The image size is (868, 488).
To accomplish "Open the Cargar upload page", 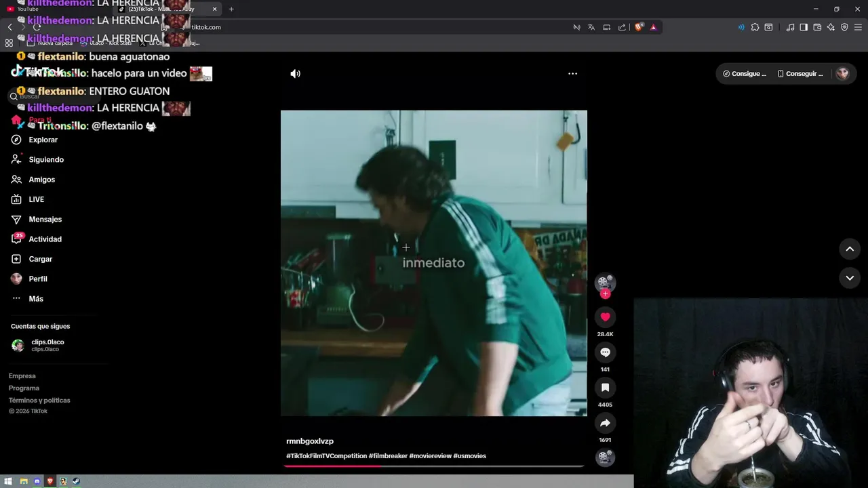I will [32, 259].
